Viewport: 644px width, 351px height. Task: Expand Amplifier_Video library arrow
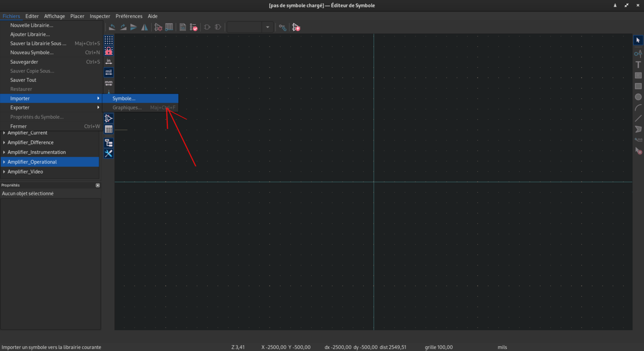(x=4, y=172)
